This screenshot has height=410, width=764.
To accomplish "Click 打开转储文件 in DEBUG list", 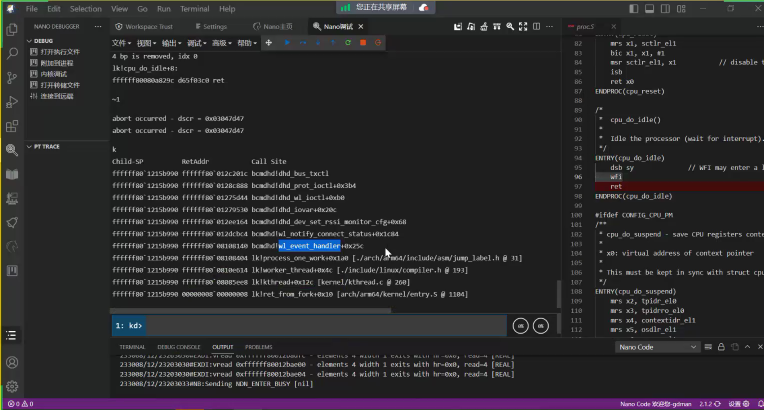I will [60, 85].
